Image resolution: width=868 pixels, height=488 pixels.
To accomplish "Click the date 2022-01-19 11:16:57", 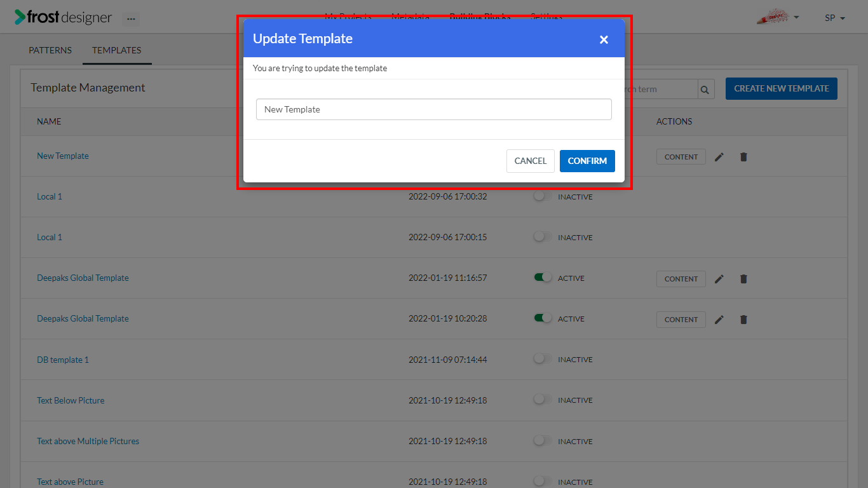I will tap(447, 278).
